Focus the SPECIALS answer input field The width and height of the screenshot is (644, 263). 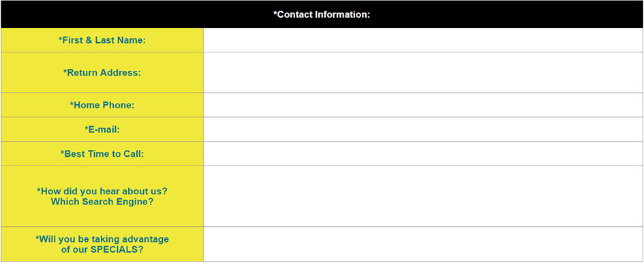tap(423, 244)
